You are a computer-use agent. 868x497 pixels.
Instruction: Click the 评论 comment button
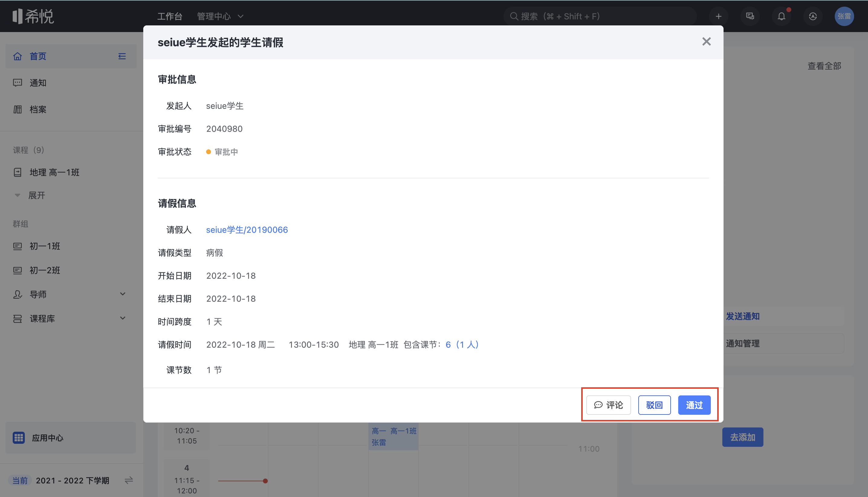point(608,405)
